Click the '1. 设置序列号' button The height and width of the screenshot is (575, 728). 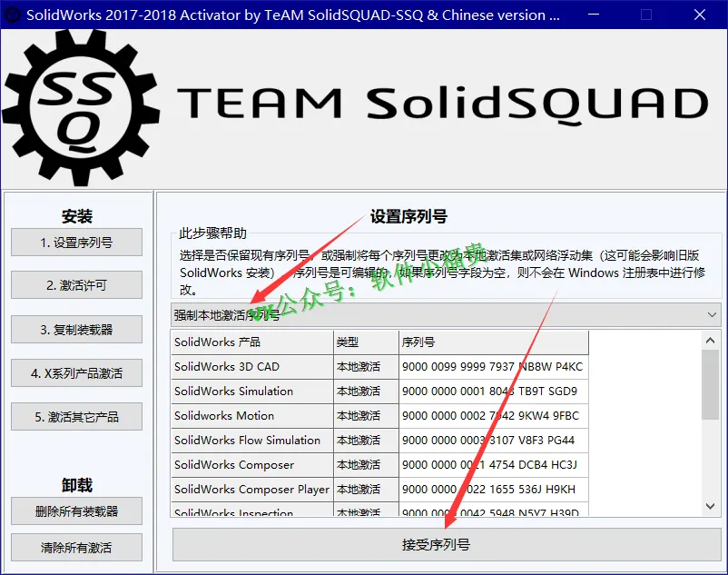click(76, 242)
